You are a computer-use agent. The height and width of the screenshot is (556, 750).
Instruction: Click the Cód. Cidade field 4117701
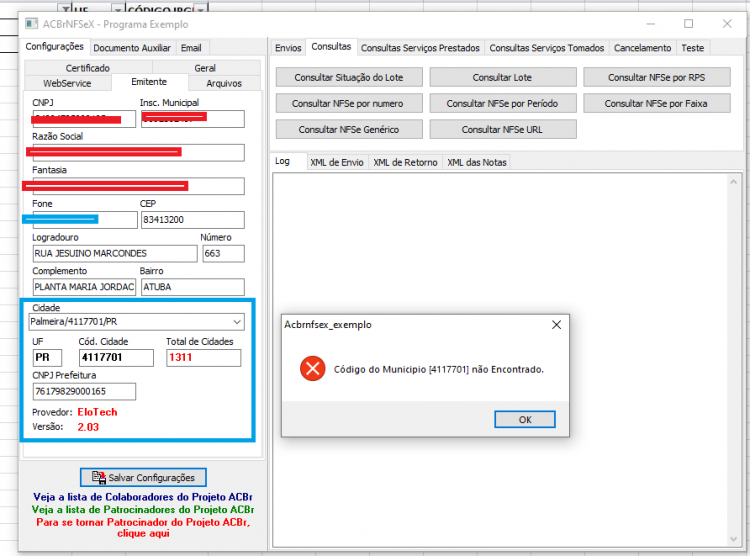tap(116, 357)
